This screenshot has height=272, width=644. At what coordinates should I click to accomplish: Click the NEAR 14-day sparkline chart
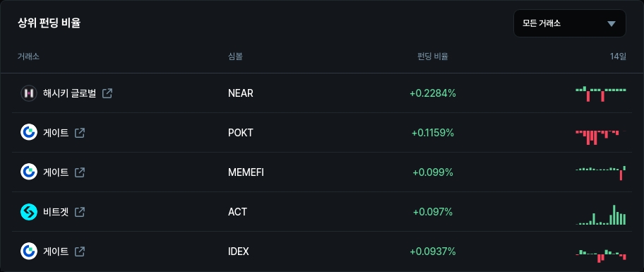pos(601,94)
